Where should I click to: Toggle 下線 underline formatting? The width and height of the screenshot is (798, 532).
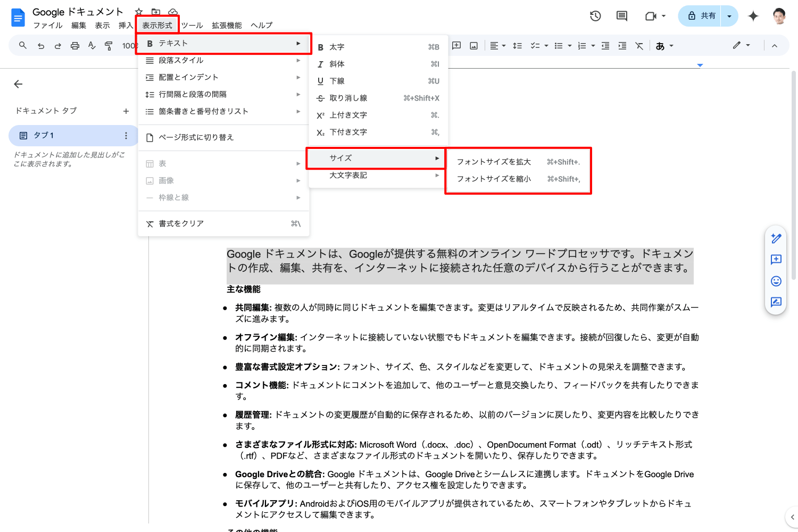click(379, 81)
